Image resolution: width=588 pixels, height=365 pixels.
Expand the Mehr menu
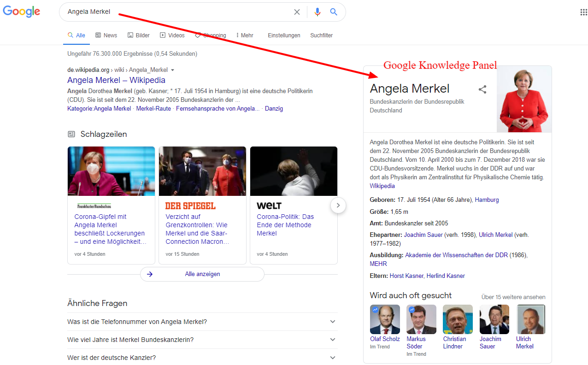245,35
